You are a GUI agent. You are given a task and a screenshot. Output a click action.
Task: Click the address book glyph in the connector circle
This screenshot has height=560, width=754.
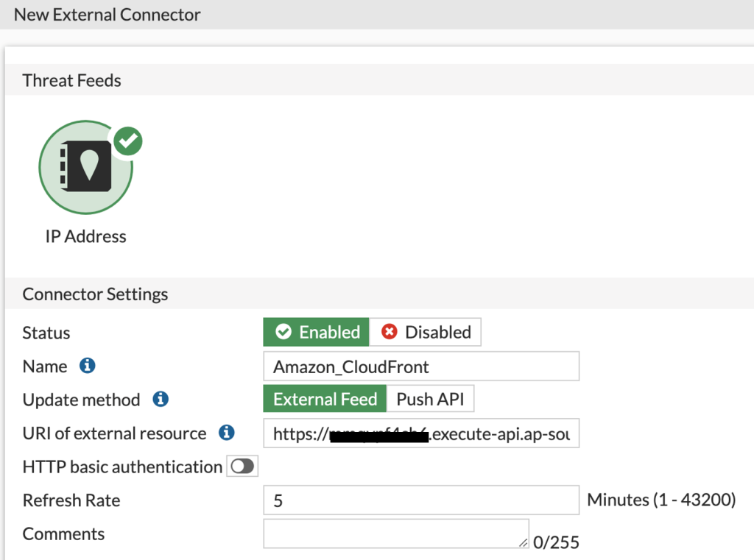pos(85,166)
